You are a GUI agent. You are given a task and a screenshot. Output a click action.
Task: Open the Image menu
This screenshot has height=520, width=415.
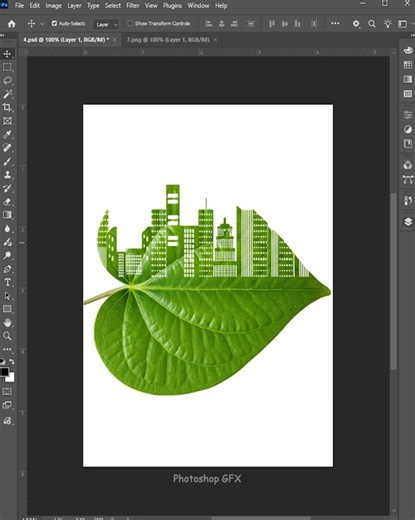[x=53, y=6]
